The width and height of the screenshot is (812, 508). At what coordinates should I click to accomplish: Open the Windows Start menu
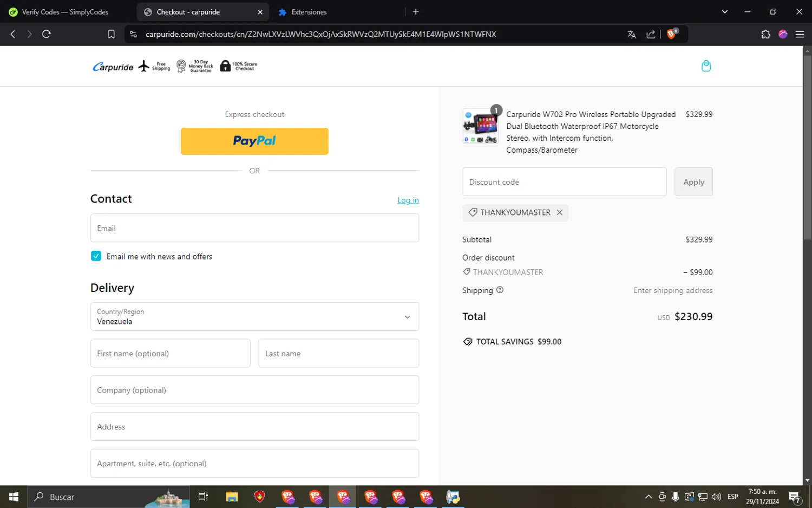coord(14,497)
